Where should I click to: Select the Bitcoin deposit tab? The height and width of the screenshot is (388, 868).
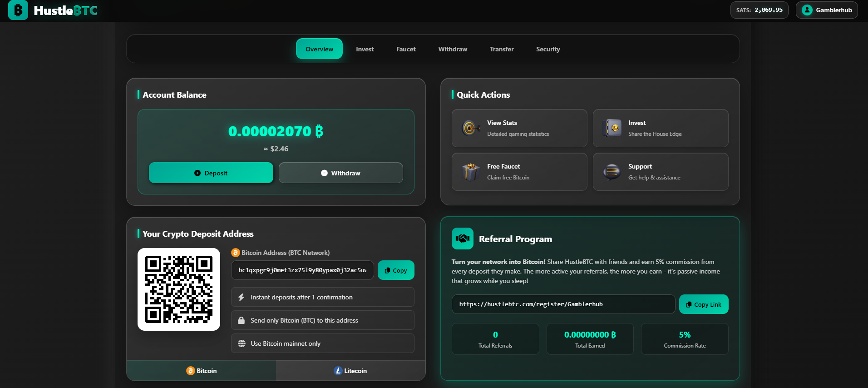(x=201, y=371)
